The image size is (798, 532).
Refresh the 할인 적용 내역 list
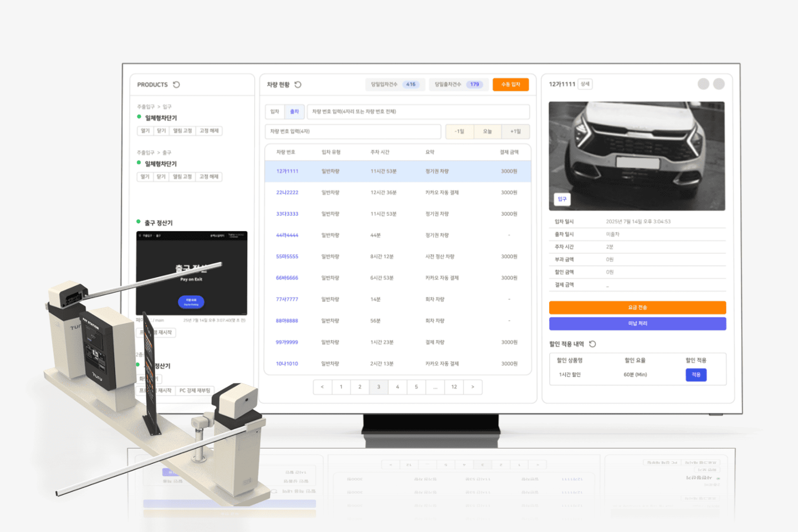click(x=592, y=344)
